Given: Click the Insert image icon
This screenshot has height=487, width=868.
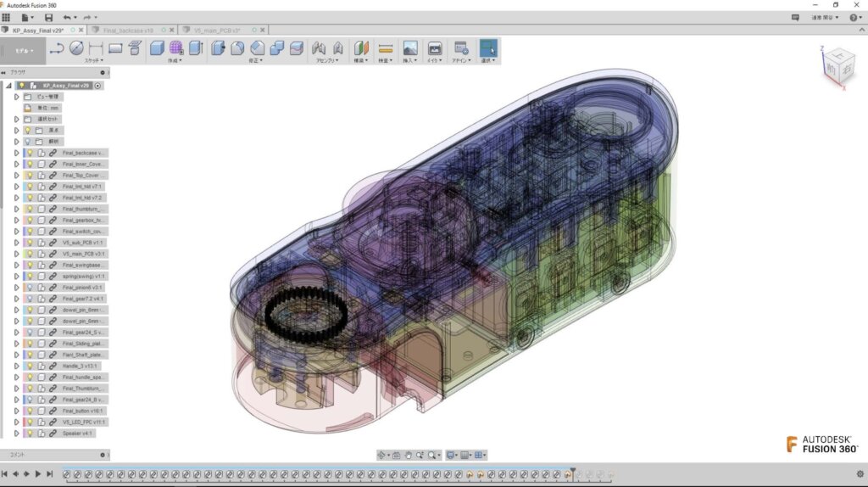Looking at the screenshot, I should point(410,48).
